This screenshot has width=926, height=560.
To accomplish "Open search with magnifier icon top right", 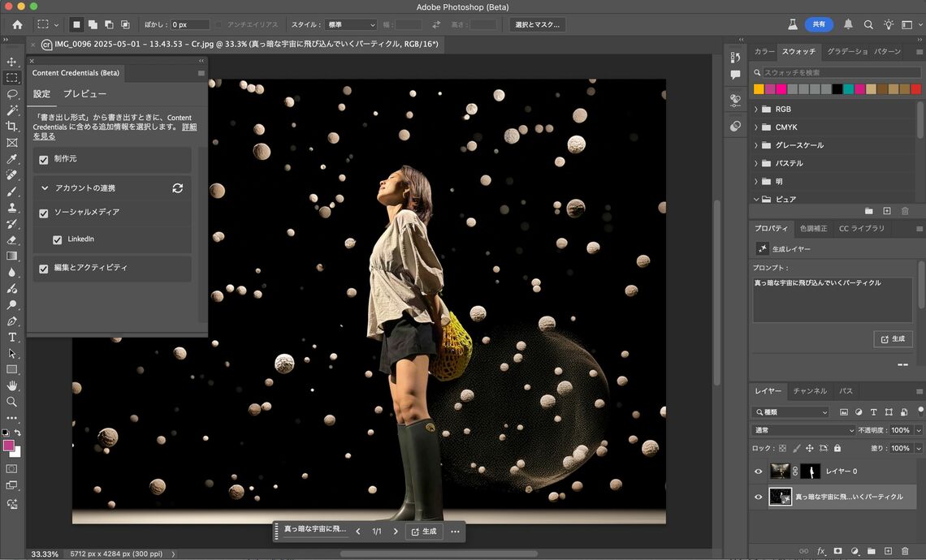I will [868, 25].
